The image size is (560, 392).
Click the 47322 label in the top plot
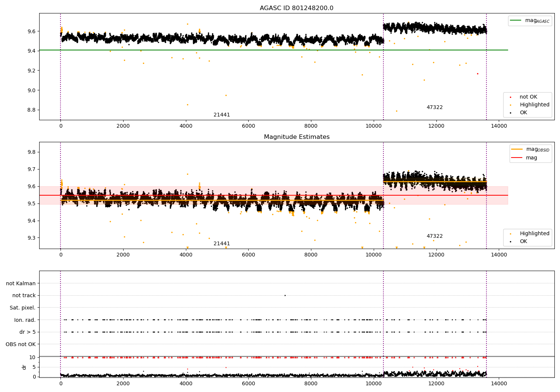pos(435,108)
